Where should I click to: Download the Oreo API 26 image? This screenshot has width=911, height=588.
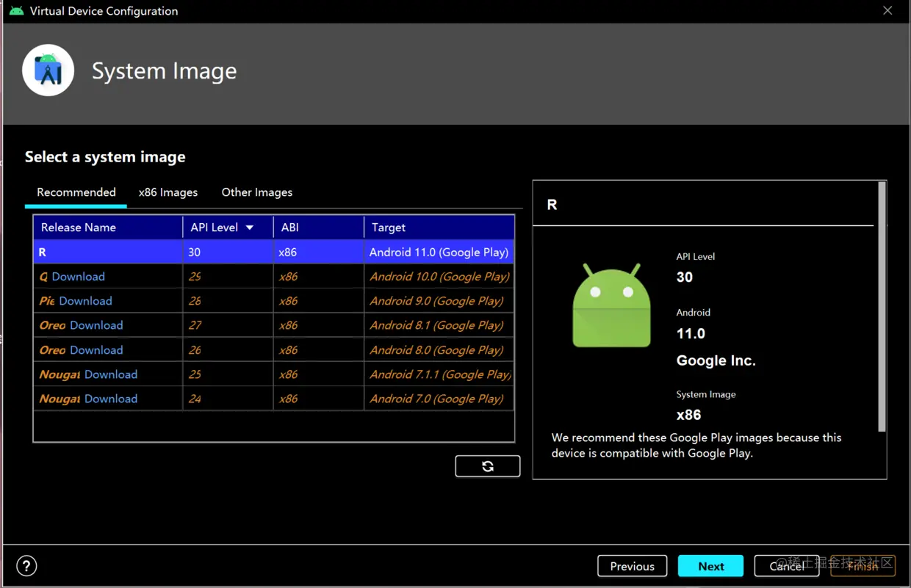click(x=96, y=350)
